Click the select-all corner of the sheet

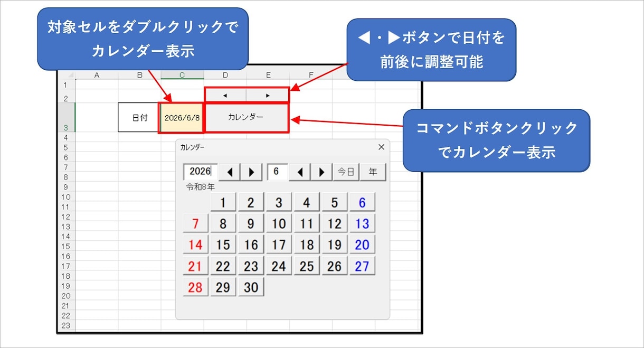click(x=67, y=75)
